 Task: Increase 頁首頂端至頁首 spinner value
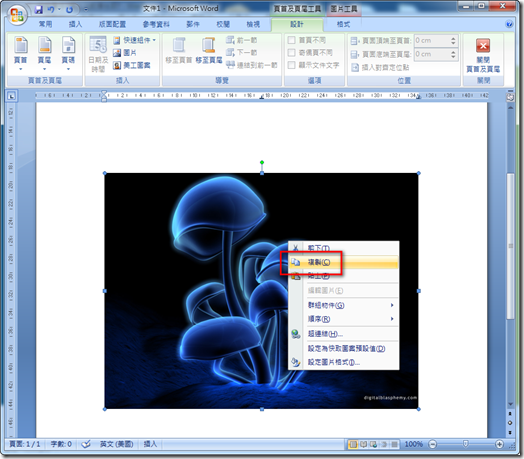click(453, 38)
